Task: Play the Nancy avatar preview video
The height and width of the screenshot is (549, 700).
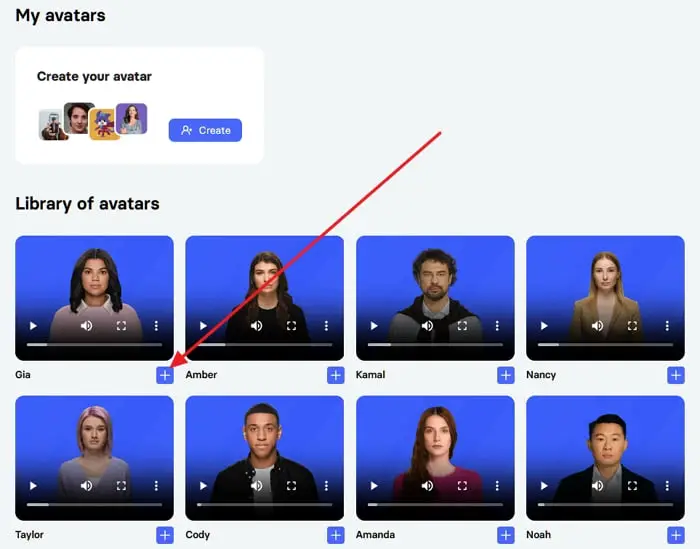Action: (x=544, y=326)
